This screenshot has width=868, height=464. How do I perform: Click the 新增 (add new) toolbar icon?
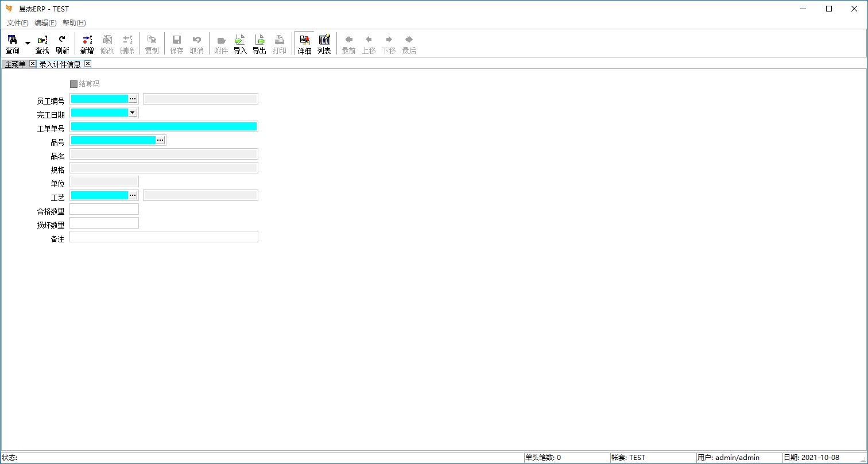tap(87, 44)
